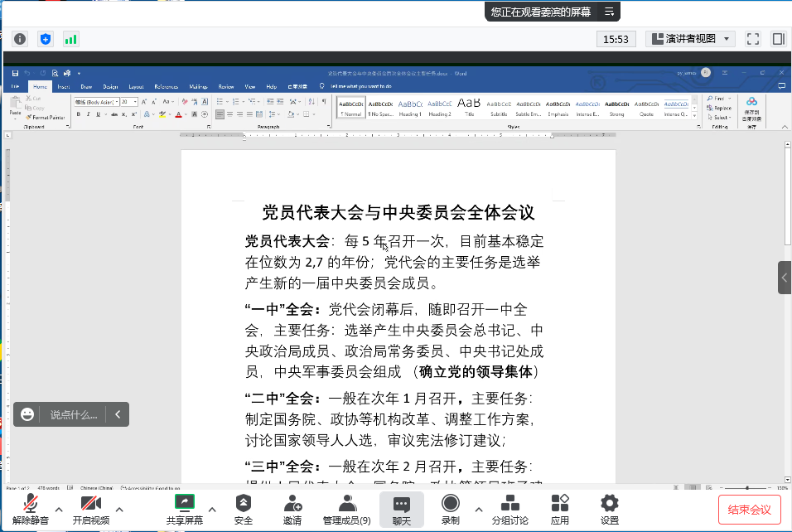
Task: Toggle 开启视频 to start camera
Action: [90, 509]
